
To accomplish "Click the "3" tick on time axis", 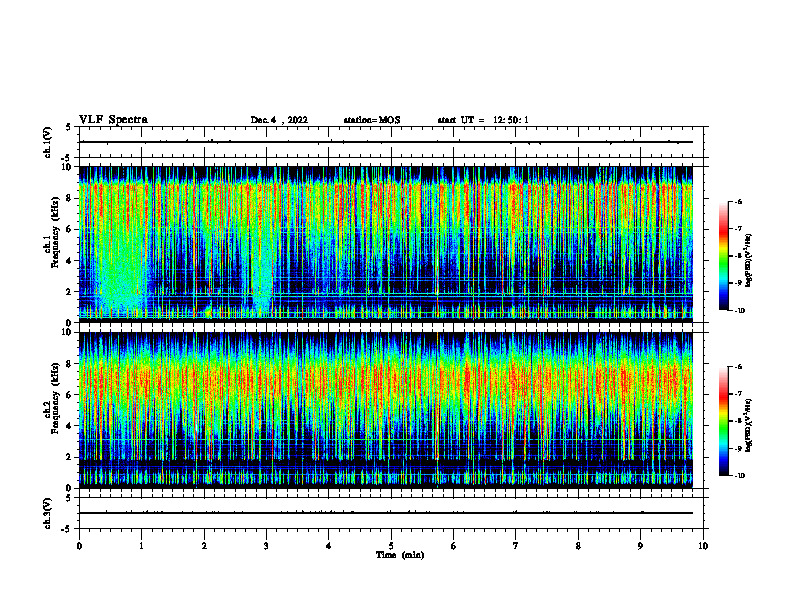I will point(266,546).
